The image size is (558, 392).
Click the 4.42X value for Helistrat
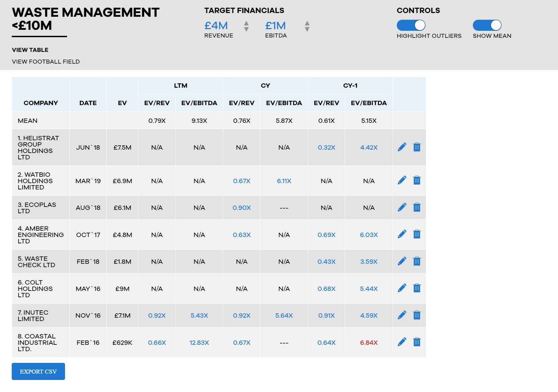point(369,147)
